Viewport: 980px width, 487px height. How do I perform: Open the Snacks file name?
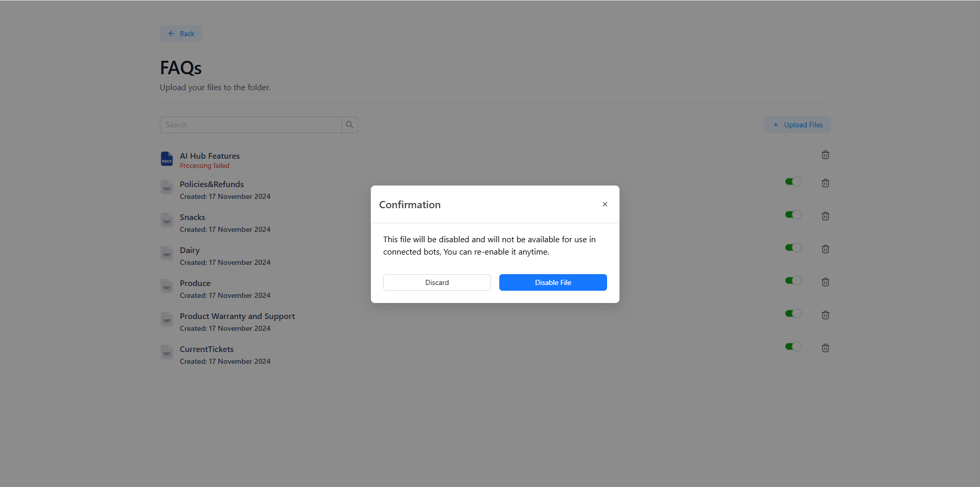(x=192, y=217)
